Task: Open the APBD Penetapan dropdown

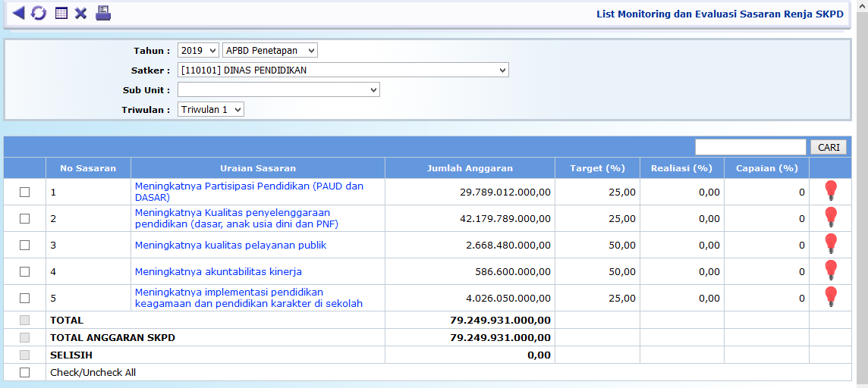Action: click(x=270, y=51)
